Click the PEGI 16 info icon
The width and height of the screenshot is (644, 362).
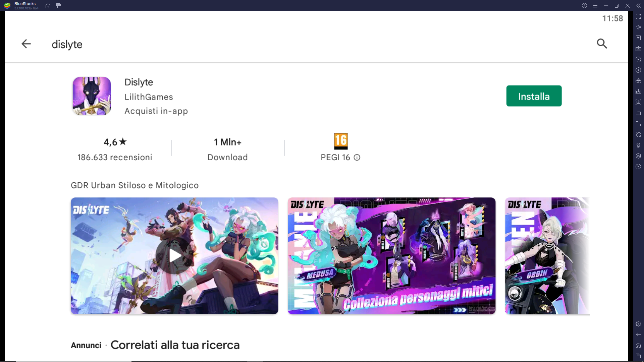[x=357, y=157]
